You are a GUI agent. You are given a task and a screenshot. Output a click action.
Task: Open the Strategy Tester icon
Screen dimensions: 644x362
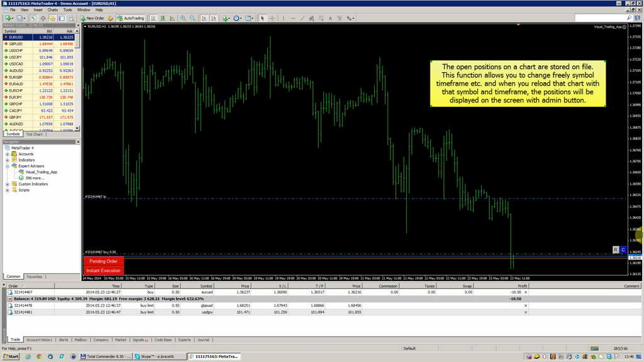[71, 18]
